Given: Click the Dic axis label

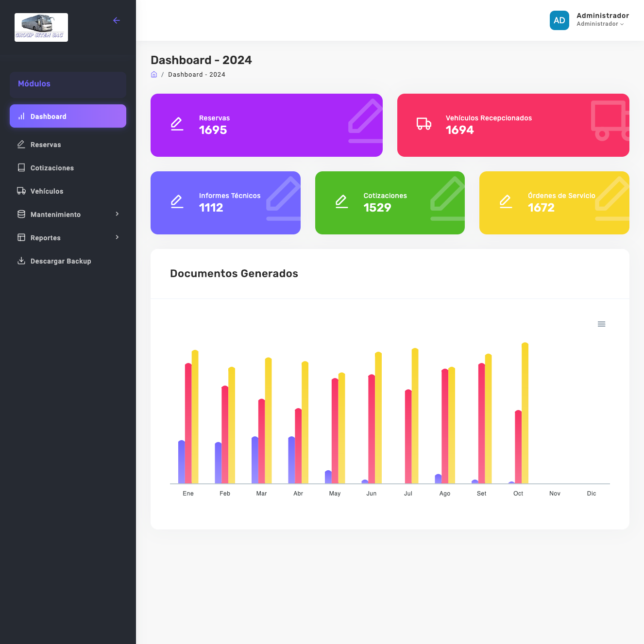Looking at the screenshot, I should pyautogui.click(x=592, y=494).
